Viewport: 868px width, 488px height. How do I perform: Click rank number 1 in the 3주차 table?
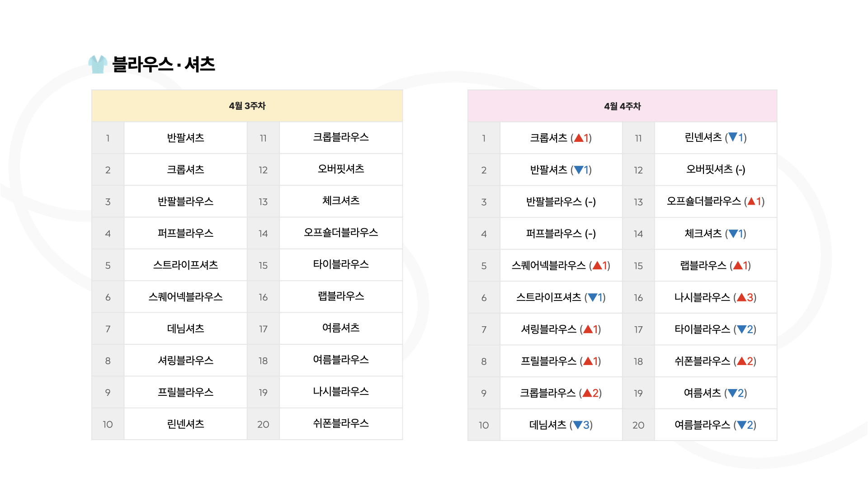point(108,138)
